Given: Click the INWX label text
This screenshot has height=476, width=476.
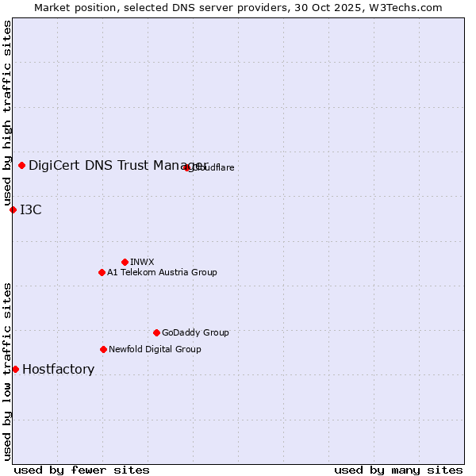Looking at the screenshot, I should click(x=142, y=262).
